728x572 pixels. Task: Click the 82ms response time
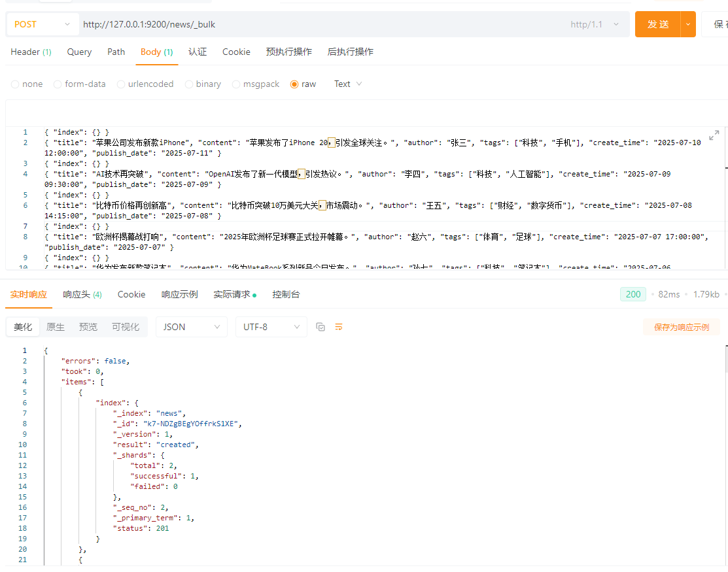[x=668, y=295]
